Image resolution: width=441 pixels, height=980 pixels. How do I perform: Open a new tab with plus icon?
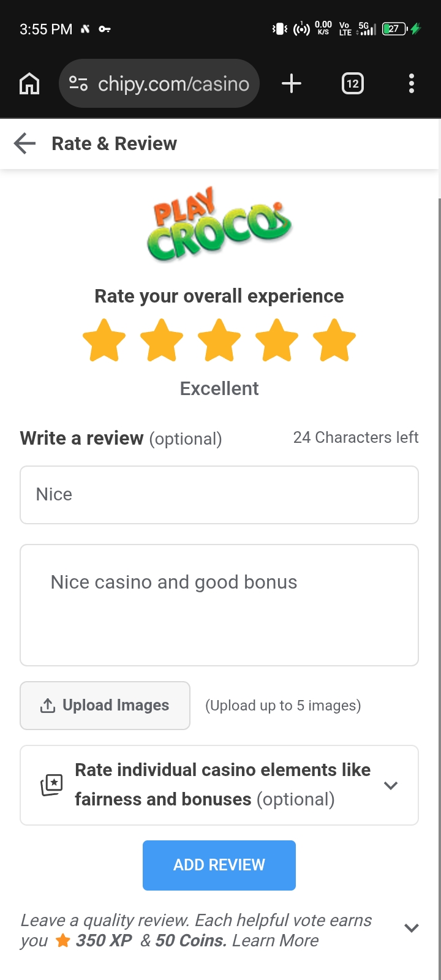coord(292,83)
